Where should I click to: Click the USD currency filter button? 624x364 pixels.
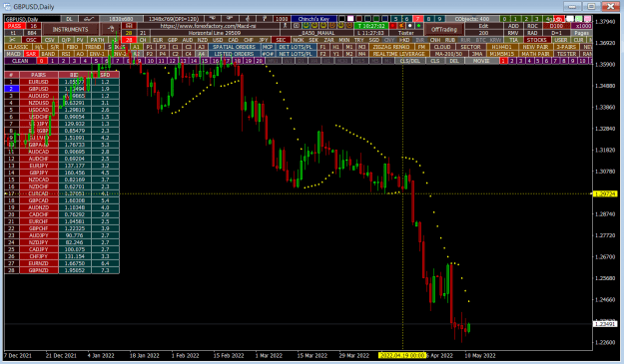218,40
